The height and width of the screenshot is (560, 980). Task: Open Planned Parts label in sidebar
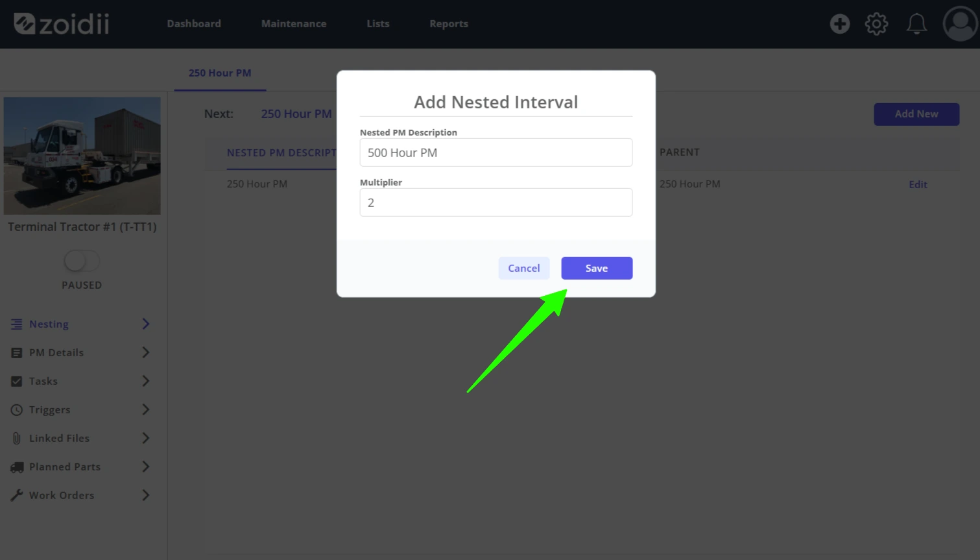click(x=65, y=467)
